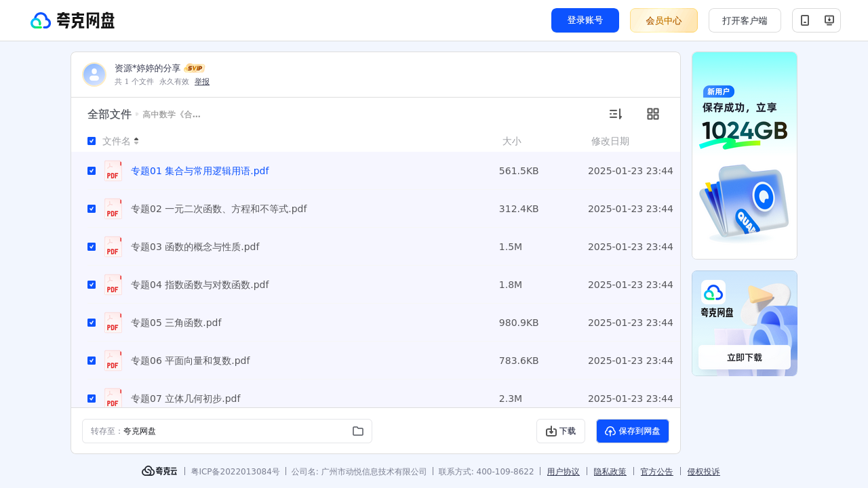Image resolution: width=868 pixels, height=488 pixels.
Task: Sort by 文件名 column header
Action: point(121,141)
